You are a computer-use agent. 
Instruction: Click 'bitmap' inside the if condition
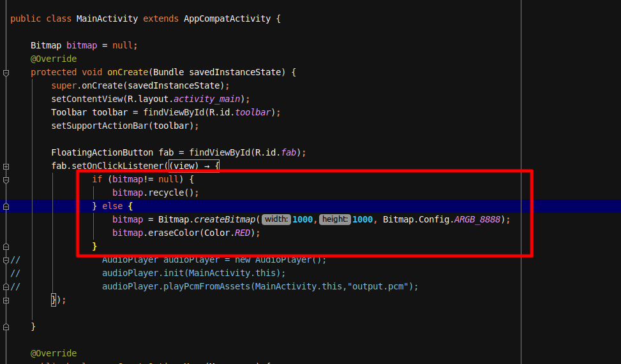pyautogui.click(x=128, y=180)
